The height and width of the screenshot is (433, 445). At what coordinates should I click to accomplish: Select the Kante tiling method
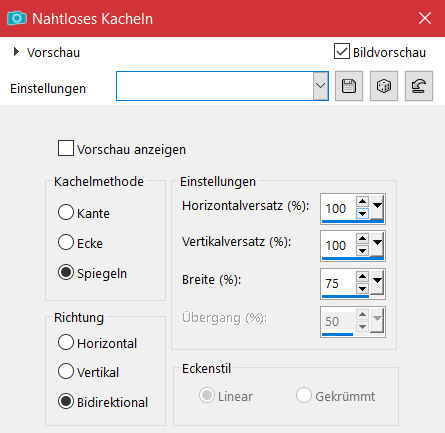66,212
